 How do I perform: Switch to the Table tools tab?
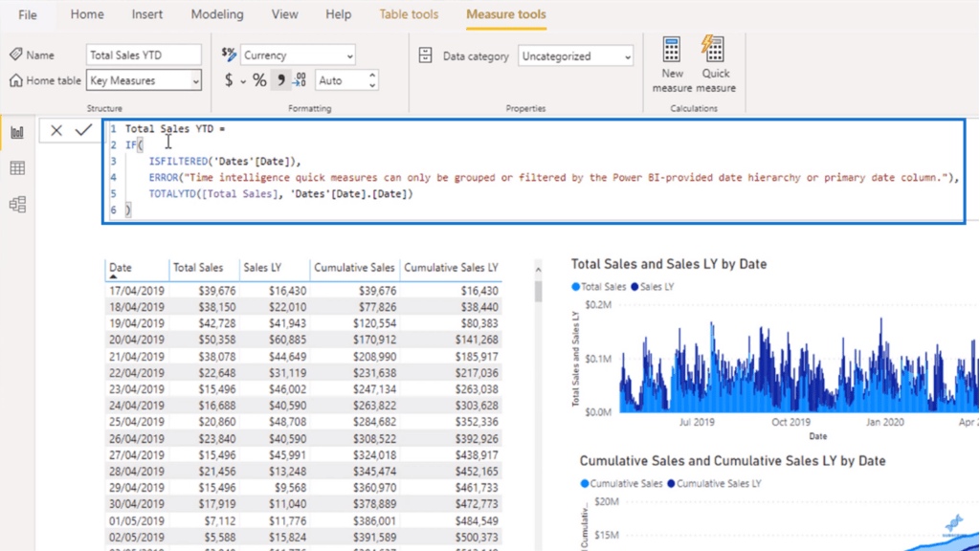point(409,14)
